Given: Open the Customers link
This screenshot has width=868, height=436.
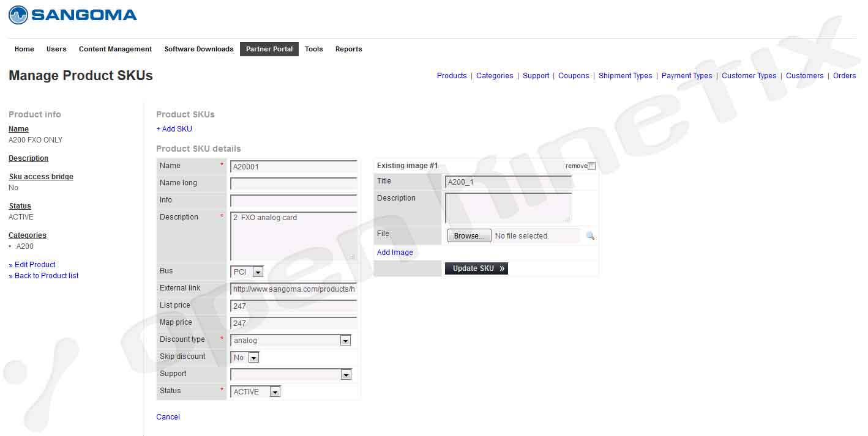Looking at the screenshot, I should click(x=805, y=76).
